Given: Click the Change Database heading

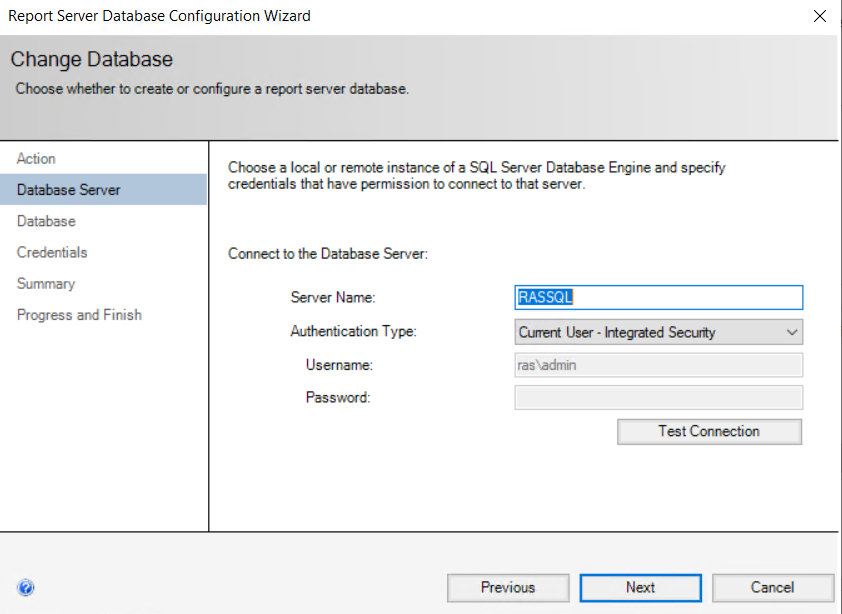Looking at the screenshot, I should [92, 60].
